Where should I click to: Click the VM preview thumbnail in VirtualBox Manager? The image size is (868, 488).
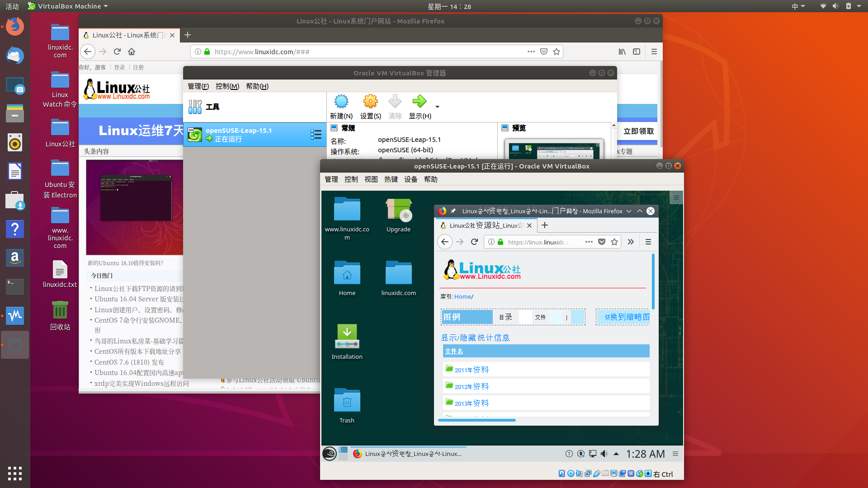554,150
